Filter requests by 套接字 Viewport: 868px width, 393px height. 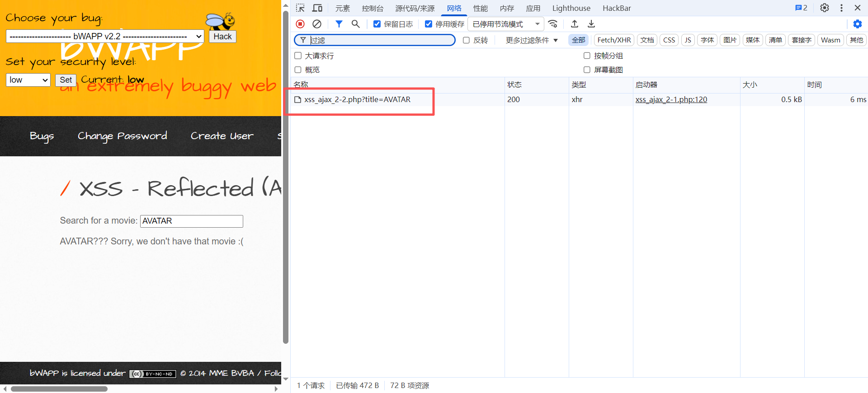tap(802, 40)
